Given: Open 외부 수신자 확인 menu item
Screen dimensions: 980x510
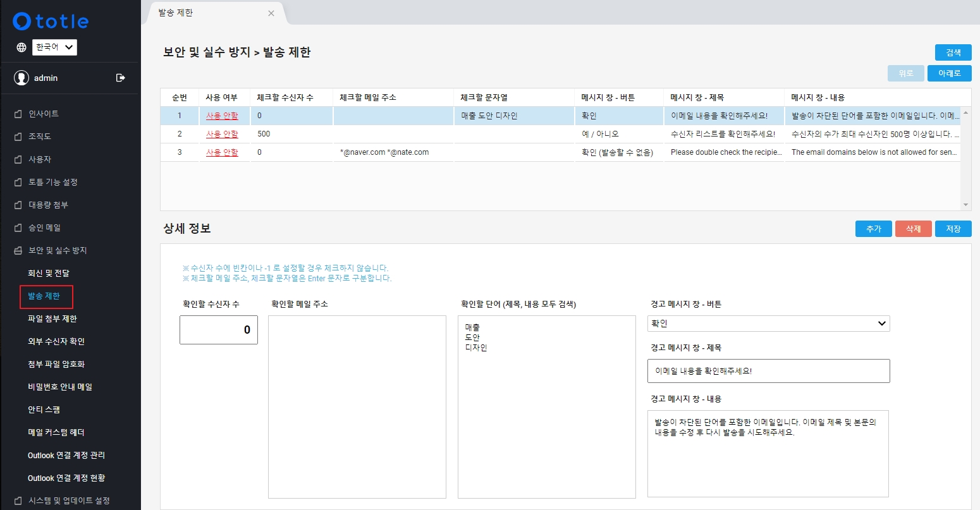Looking at the screenshot, I should point(56,341).
